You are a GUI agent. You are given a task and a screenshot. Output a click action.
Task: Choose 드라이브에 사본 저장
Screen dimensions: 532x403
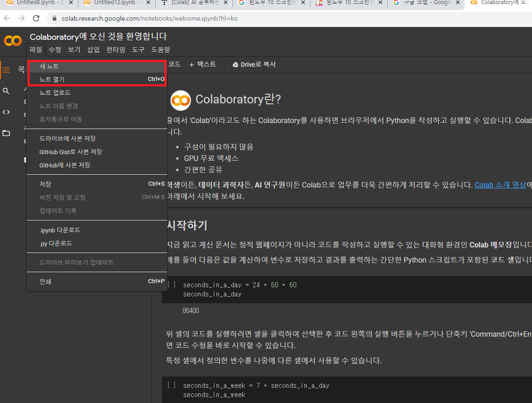point(97,138)
